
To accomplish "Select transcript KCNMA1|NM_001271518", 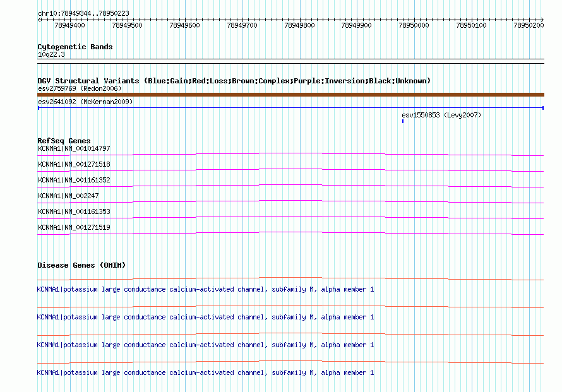I will pyautogui.click(x=74, y=164).
